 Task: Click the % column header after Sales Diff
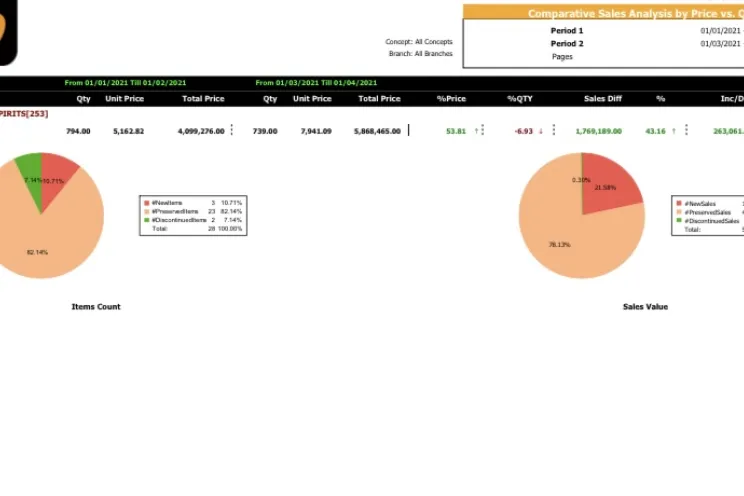click(x=660, y=99)
